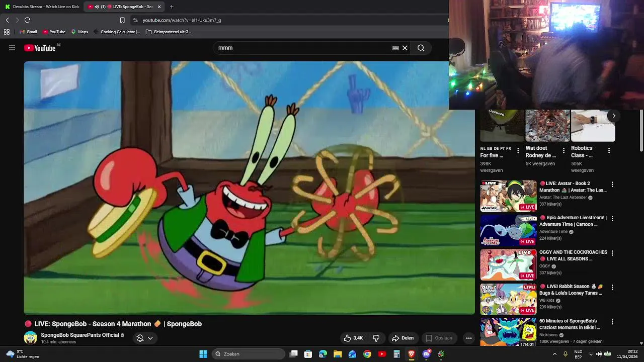The height and width of the screenshot is (362, 644).
Task: Reload the page in browser
Action: pyautogui.click(x=27, y=20)
